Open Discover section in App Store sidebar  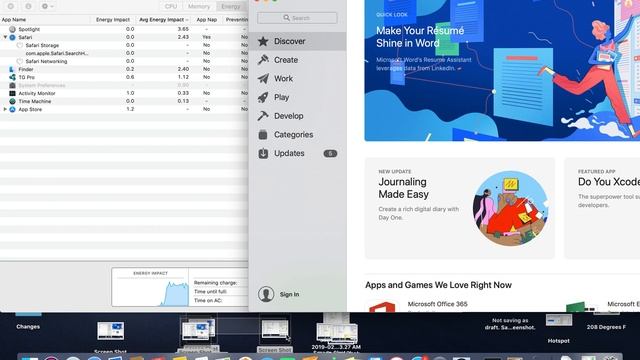point(298,41)
